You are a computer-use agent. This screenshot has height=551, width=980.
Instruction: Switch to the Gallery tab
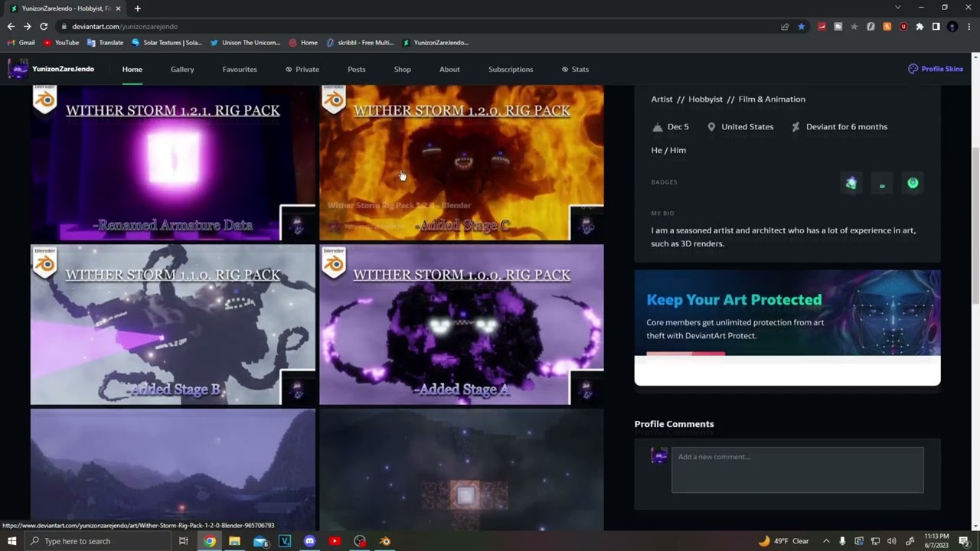[x=182, y=70]
